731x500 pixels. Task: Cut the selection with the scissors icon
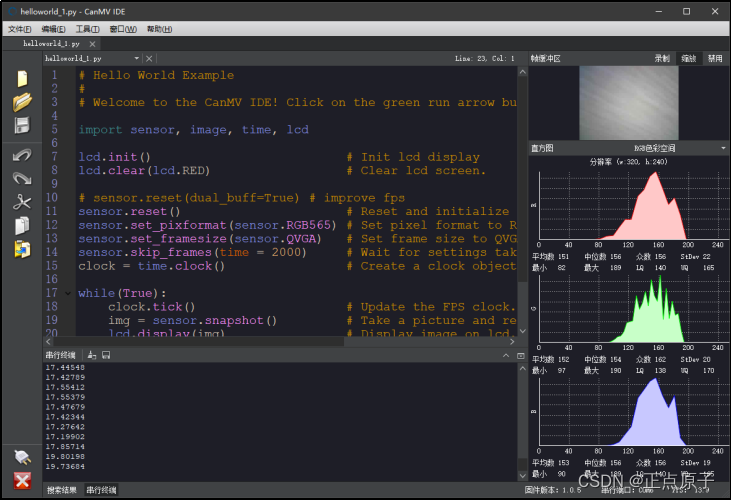click(22, 202)
